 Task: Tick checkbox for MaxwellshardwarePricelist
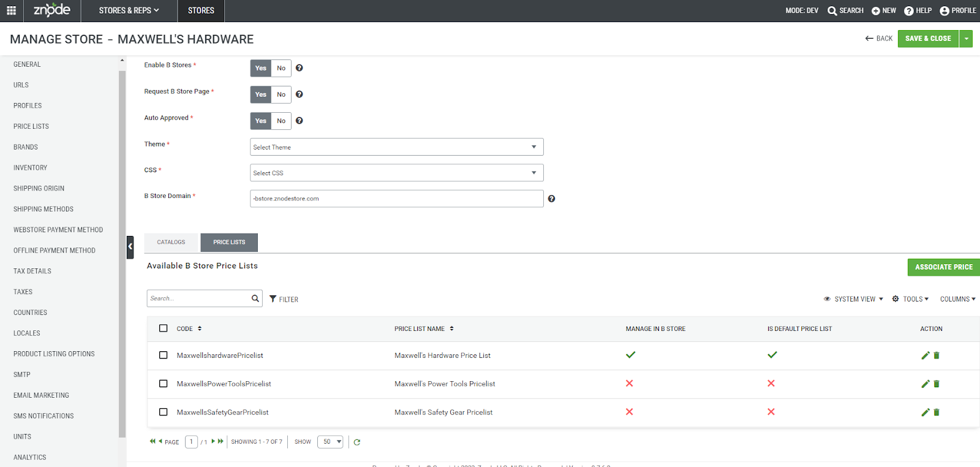tap(163, 355)
